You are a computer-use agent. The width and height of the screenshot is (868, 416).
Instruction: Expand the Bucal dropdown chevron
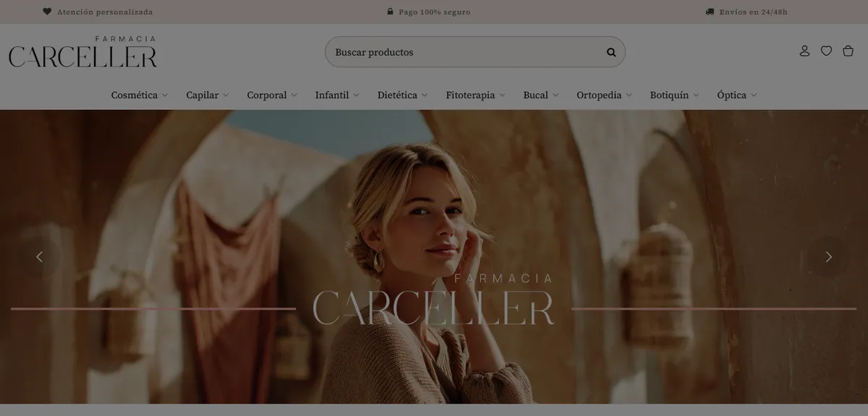[555, 95]
